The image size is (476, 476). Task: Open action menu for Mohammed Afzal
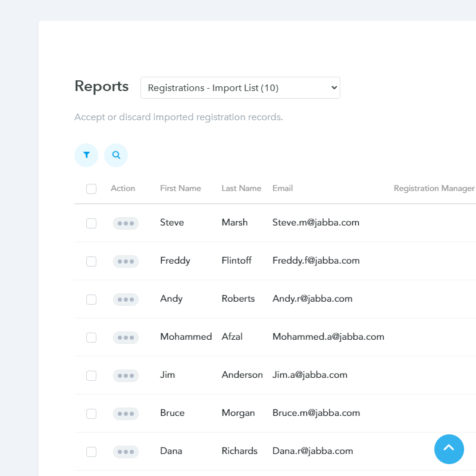(x=126, y=337)
